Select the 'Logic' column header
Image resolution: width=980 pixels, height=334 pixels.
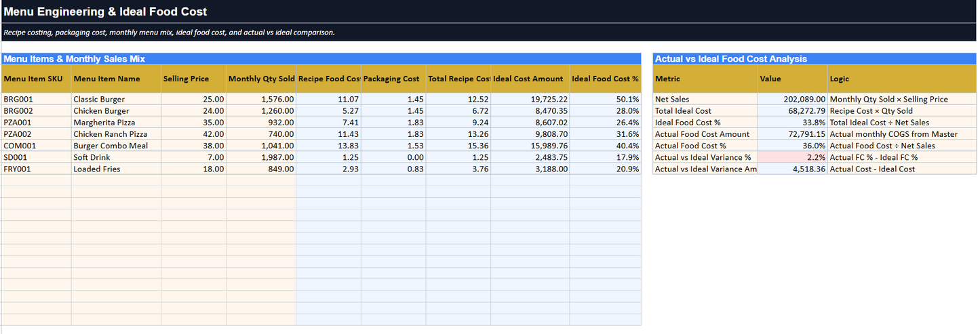903,79
